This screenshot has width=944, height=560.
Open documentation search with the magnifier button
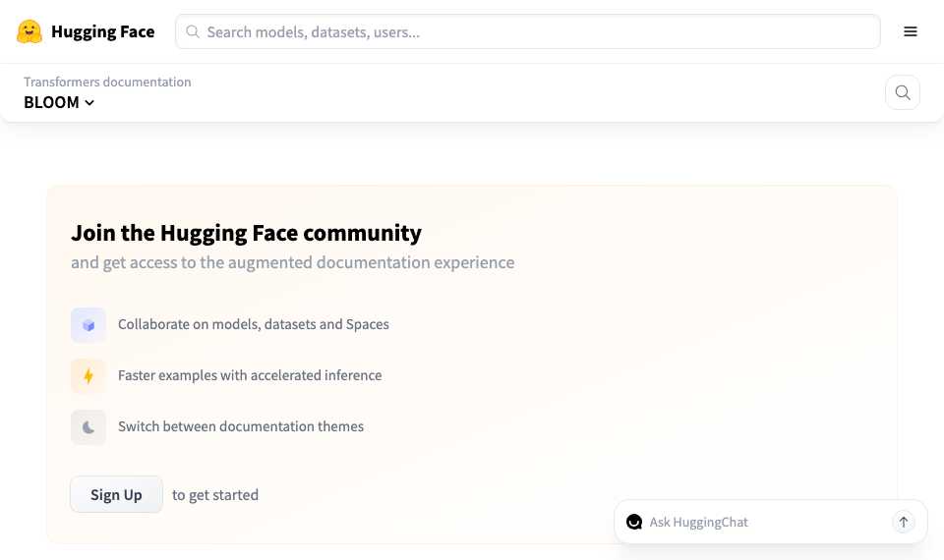pos(903,92)
